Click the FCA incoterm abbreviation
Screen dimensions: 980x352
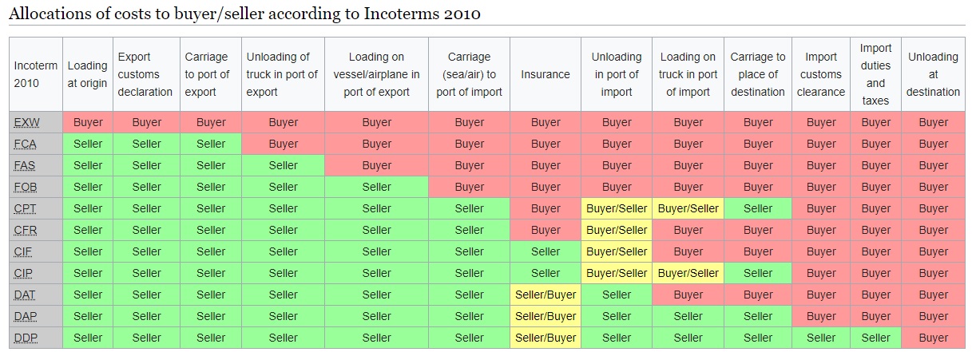pos(25,144)
